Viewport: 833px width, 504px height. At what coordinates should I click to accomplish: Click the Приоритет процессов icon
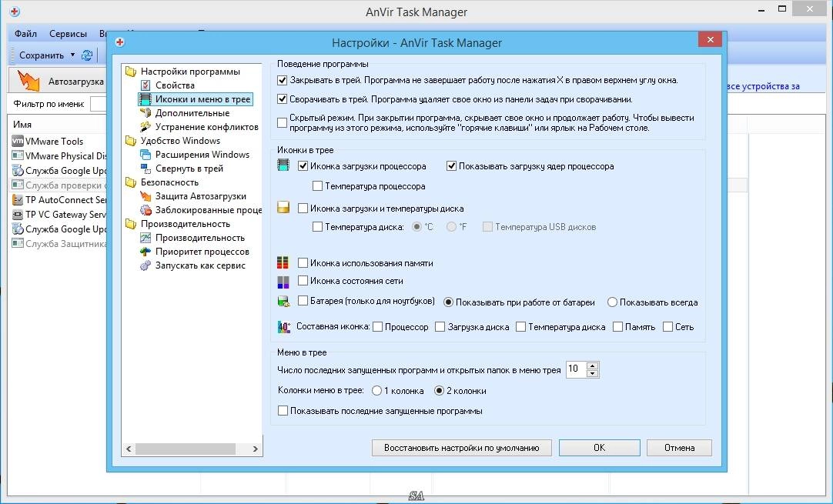click(145, 251)
